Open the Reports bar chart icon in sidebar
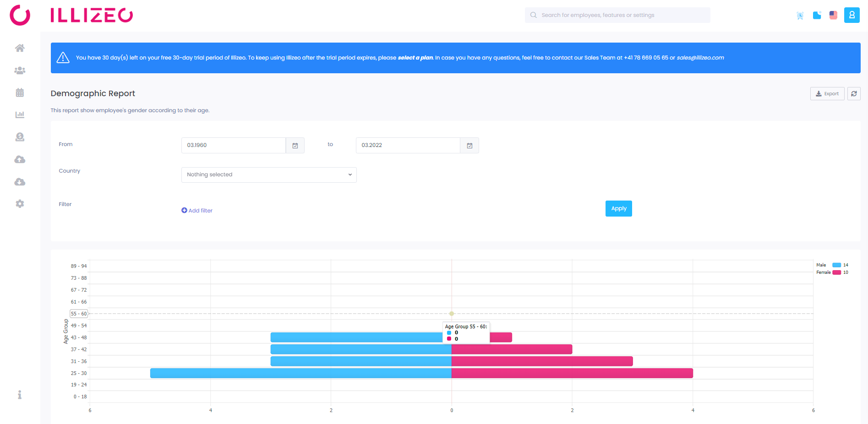 tap(20, 115)
